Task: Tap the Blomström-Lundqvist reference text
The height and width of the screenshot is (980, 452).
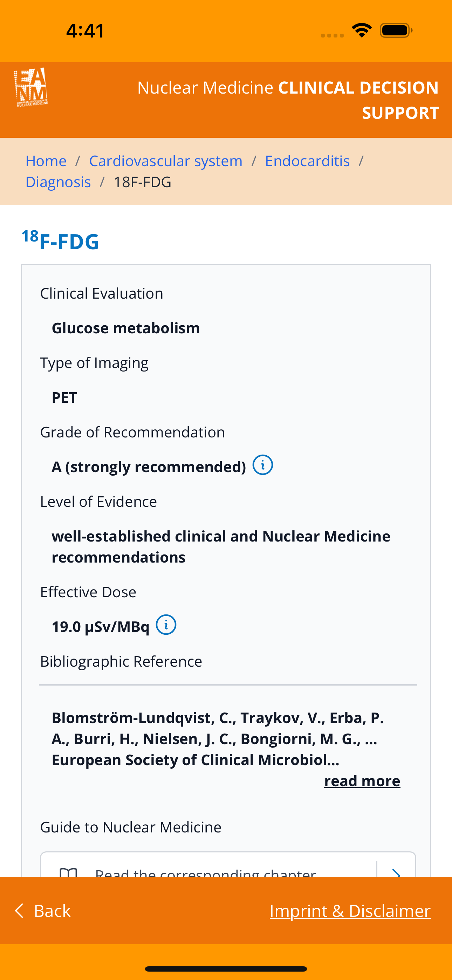Action: 217,739
